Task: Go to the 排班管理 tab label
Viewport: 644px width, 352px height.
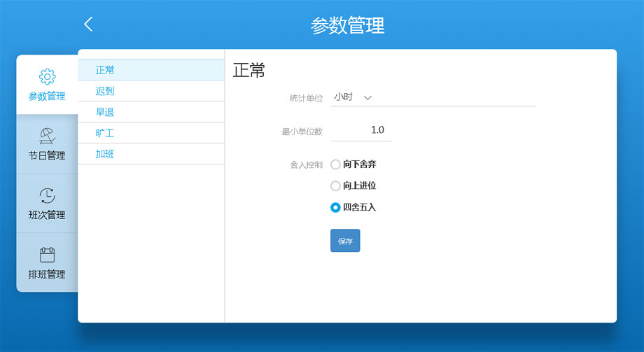Action: [47, 274]
